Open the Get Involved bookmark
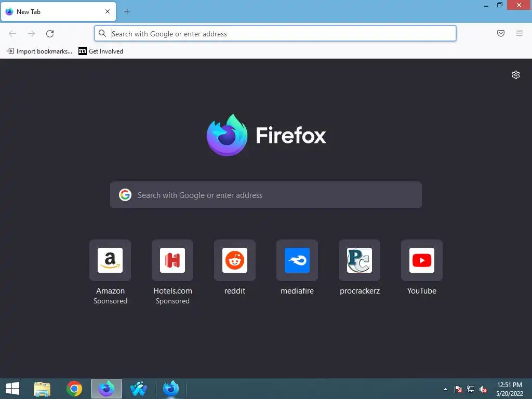Screen dimensions: 532x399 coord(101,51)
